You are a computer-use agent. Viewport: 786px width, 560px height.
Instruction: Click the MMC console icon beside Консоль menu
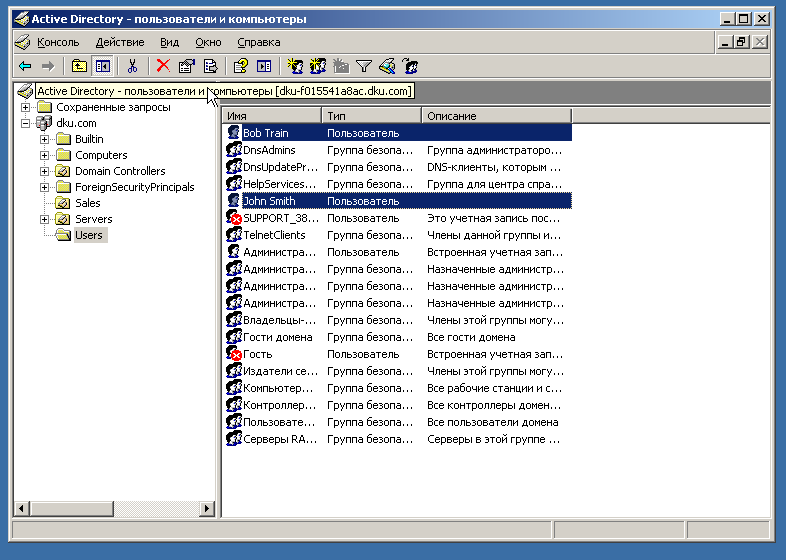tap(23, 42)
